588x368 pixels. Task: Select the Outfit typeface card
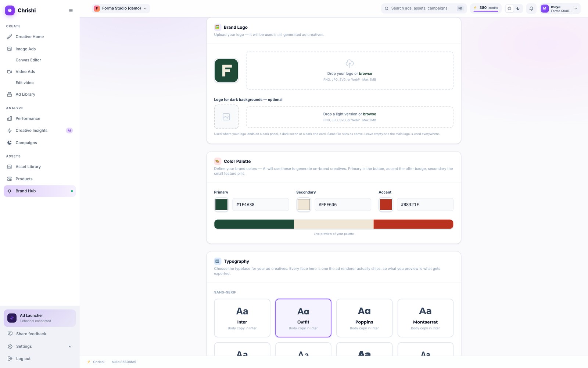click(x=303, y=318)
